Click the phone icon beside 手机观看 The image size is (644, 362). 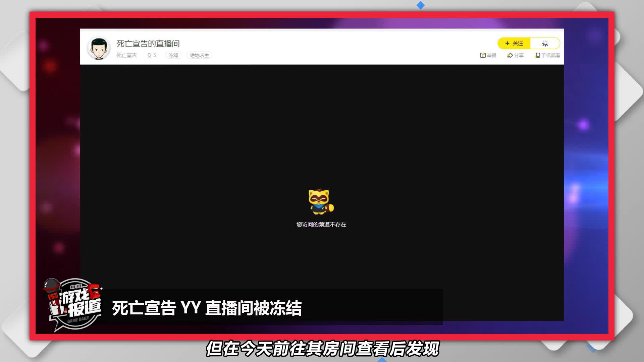(538, 55)
